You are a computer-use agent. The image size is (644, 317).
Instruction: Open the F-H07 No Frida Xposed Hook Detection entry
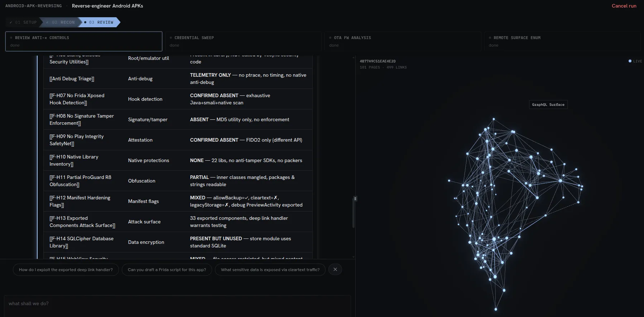tap(77, 99)
